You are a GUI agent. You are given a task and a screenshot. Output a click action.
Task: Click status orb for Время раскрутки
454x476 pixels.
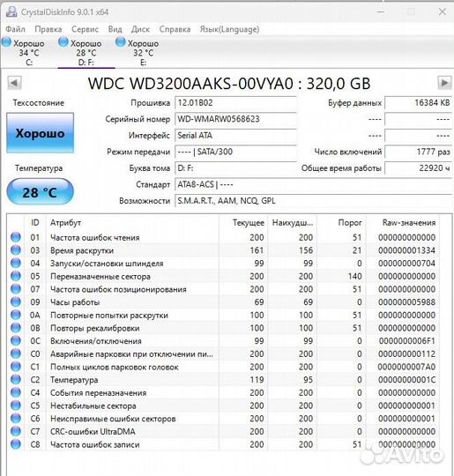16,250
